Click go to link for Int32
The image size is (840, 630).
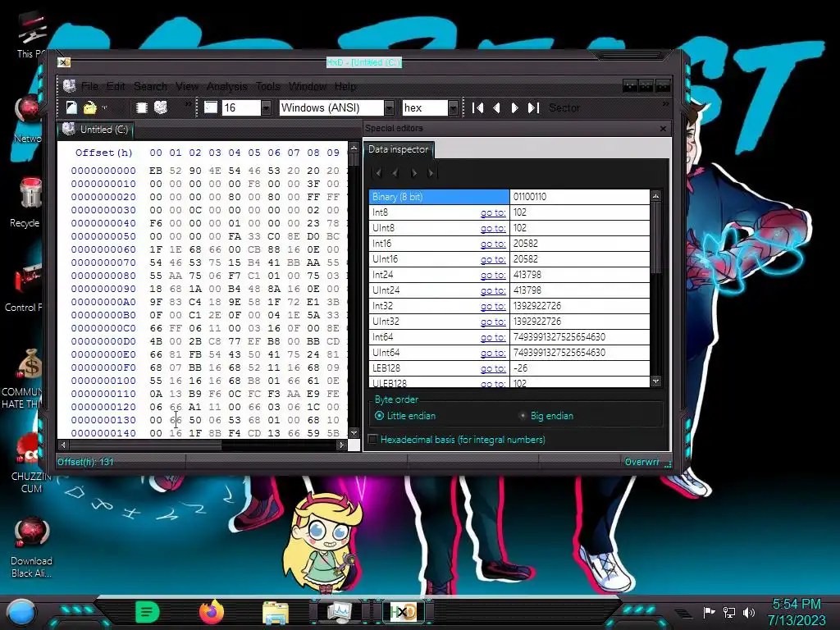(x=493, y=306)
